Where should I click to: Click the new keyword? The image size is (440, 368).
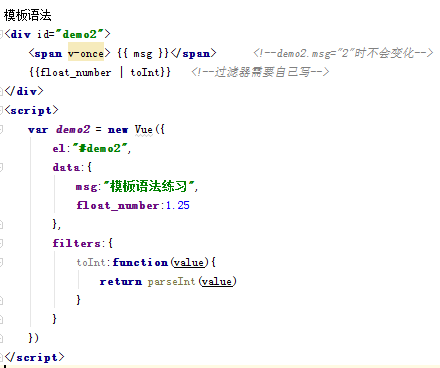pyautogui.click(x=118, y=129)
